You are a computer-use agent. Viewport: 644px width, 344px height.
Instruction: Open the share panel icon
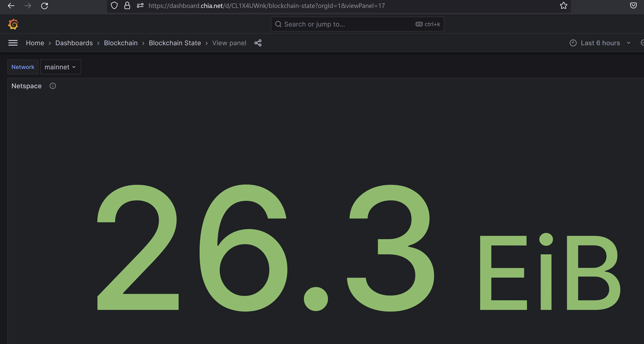click(258, 43)
